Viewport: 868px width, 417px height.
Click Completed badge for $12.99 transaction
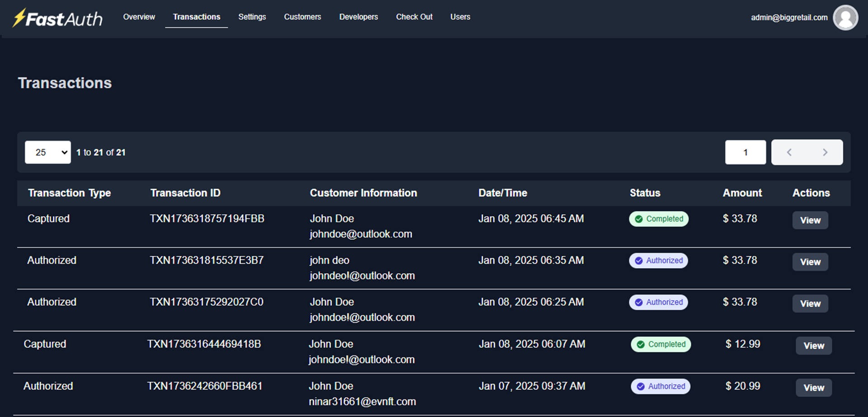661,344
